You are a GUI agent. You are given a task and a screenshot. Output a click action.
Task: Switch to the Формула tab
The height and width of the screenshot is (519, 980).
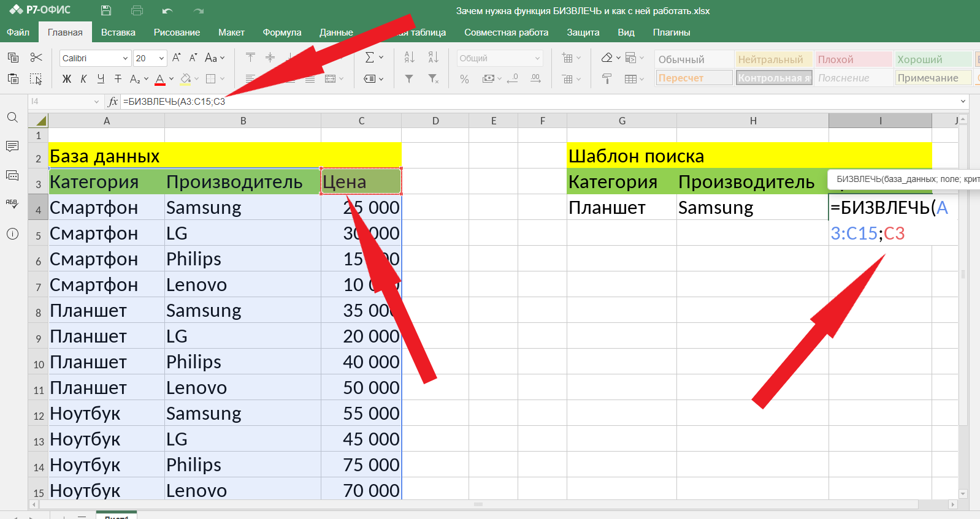click(x=282, y=32)
